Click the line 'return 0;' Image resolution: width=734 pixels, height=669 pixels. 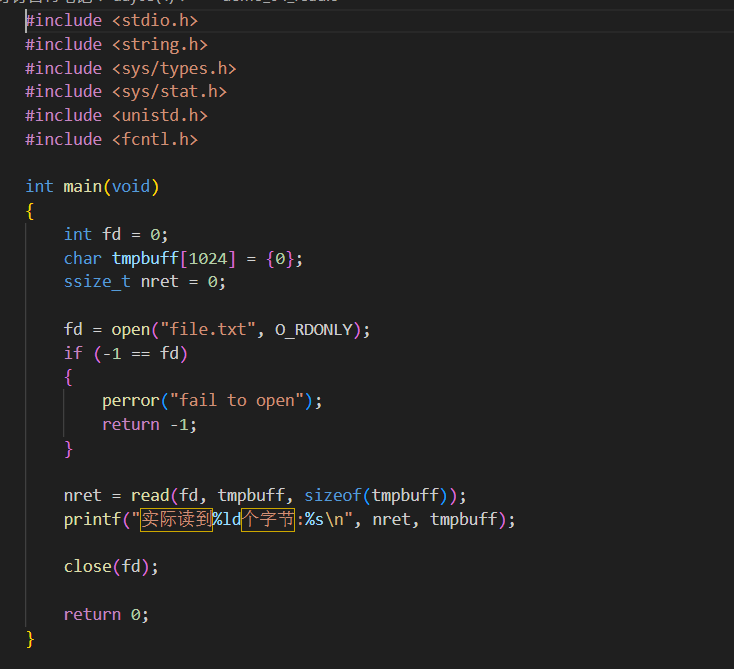106,614
